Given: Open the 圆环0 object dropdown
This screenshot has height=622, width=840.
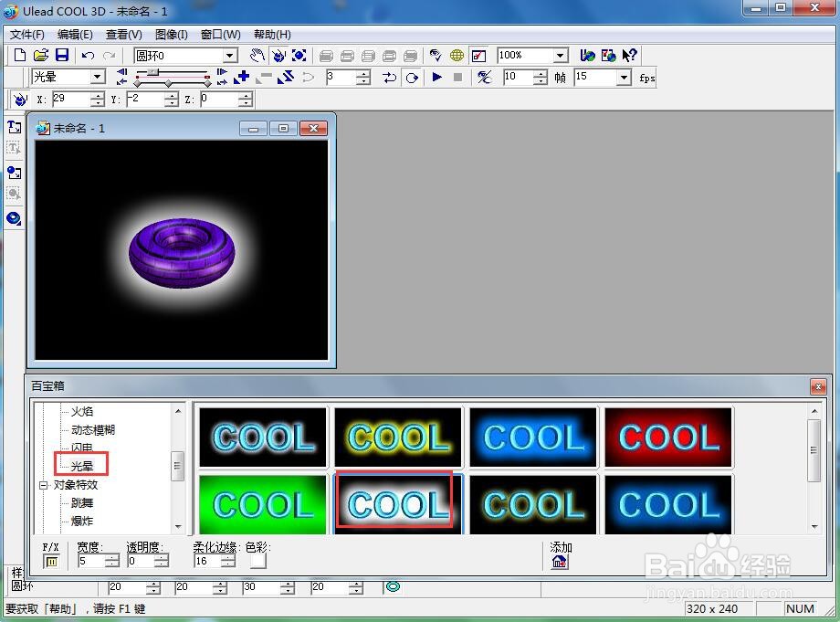Looking at the screenshot, I should point(230,55).
